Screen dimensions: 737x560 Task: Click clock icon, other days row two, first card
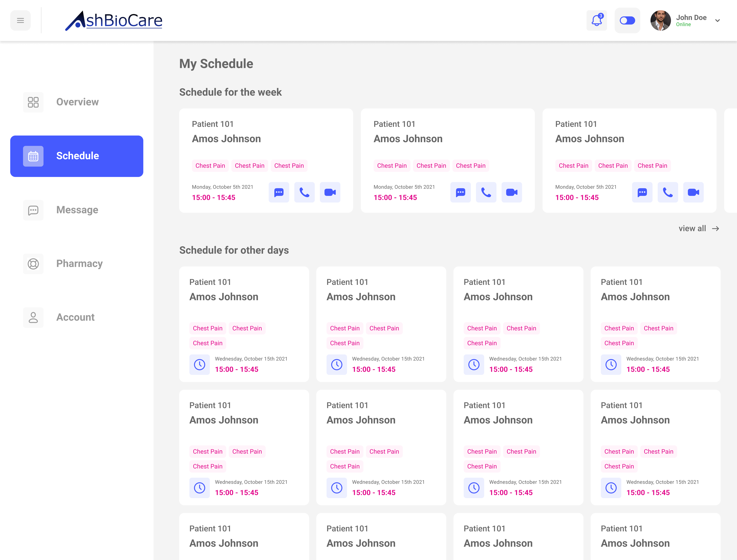(199, 488)
